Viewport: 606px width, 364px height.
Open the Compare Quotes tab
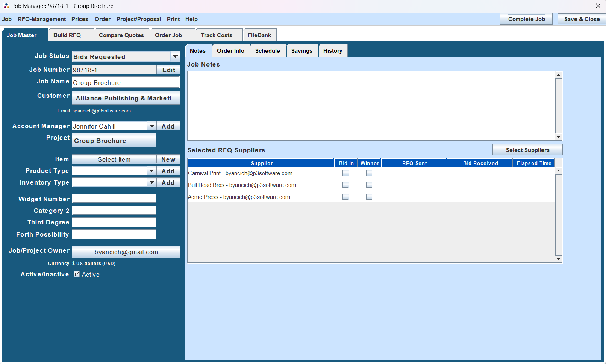pos(121,35)
